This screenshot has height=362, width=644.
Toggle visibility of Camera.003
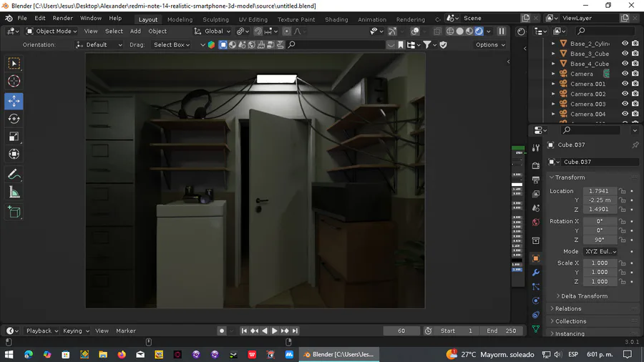pos(625,104)
